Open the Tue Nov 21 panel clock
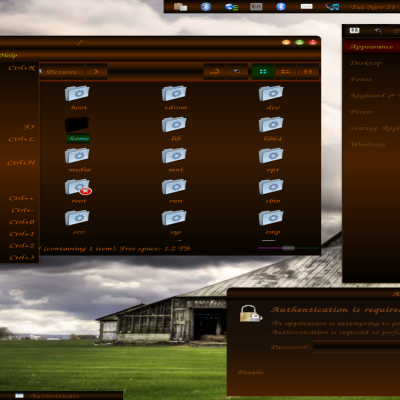 coord(374,7)
